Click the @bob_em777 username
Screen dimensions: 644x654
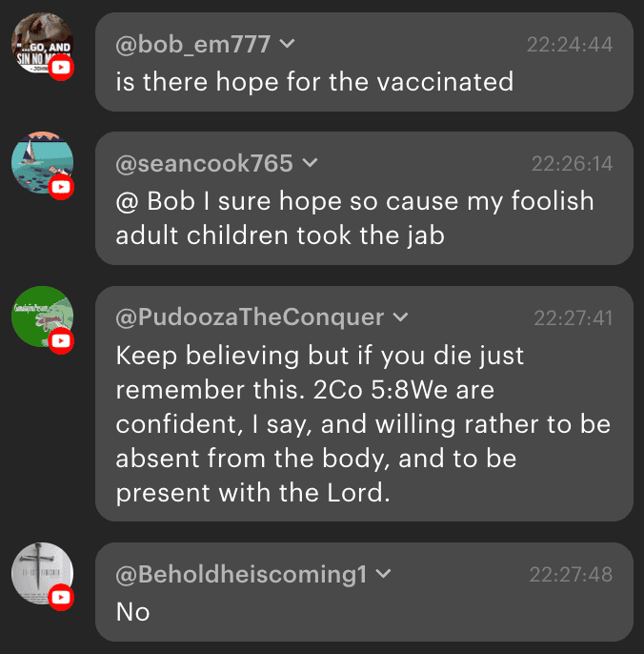click(x=192, y=44)
